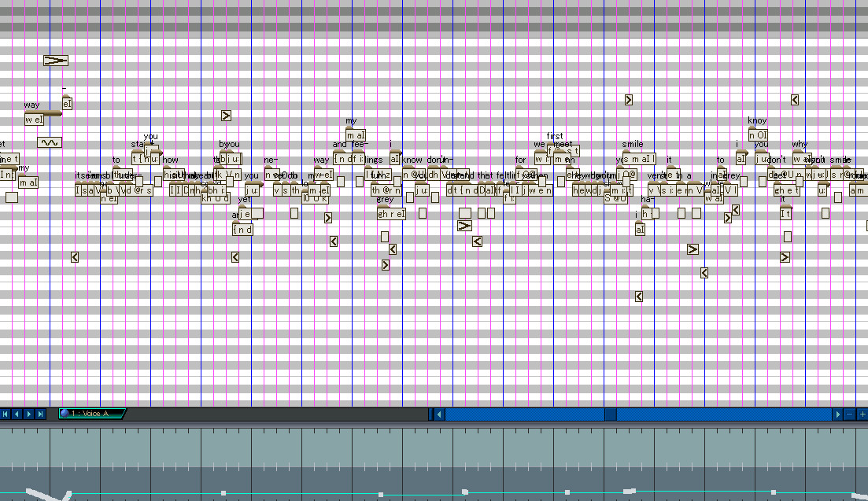Image resolution: width=868 pixels, height=501 pixels.
Task: Toggle the crescendo mark beneath the 'ghet' phoneme note
Action: coord(785,257)
